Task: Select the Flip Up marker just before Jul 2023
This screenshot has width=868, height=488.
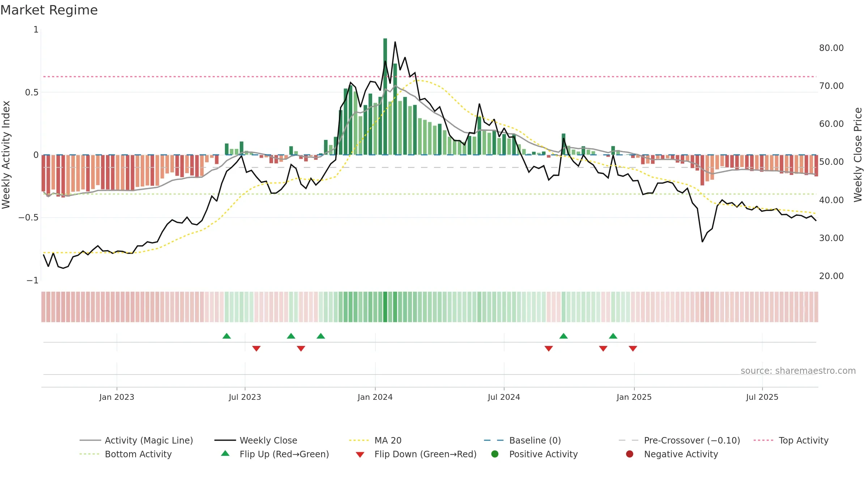Action: (227, 336)
